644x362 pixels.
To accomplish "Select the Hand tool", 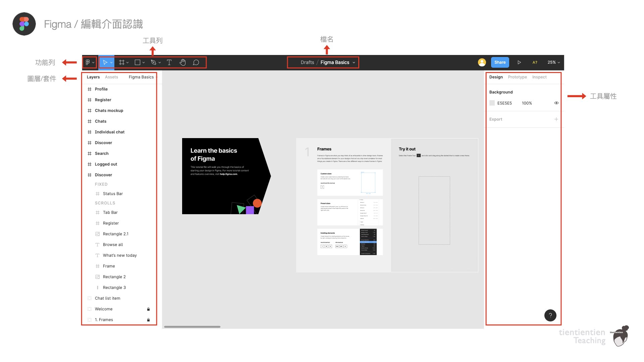I will coord(182,62).
